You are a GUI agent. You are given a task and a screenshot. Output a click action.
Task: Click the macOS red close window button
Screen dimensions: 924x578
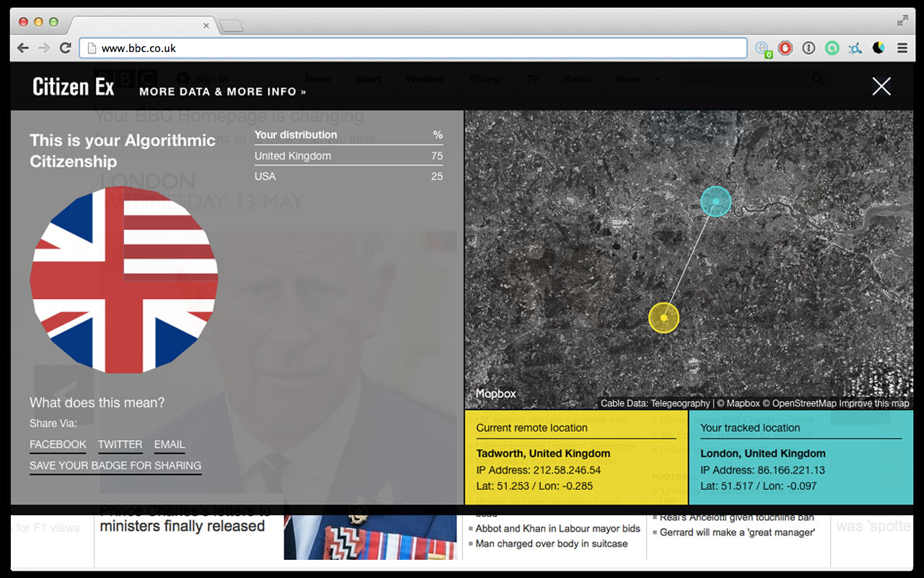(23, 22)
